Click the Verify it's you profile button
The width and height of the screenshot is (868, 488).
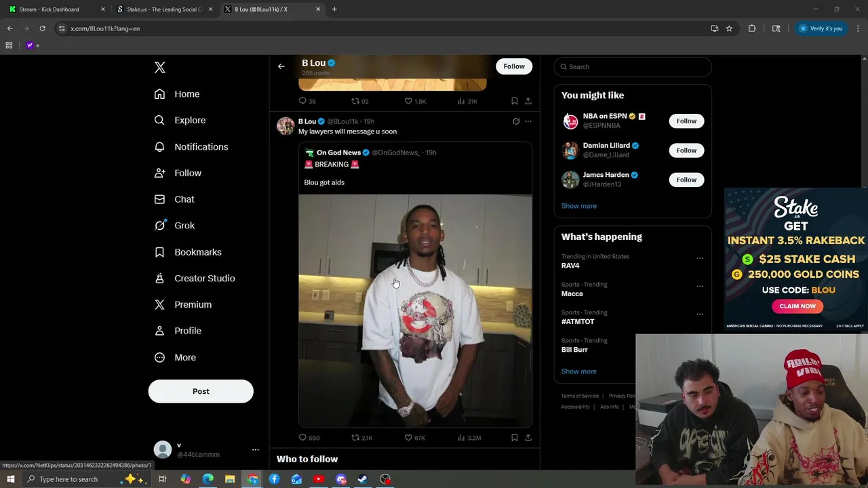[x=821, y=28]
